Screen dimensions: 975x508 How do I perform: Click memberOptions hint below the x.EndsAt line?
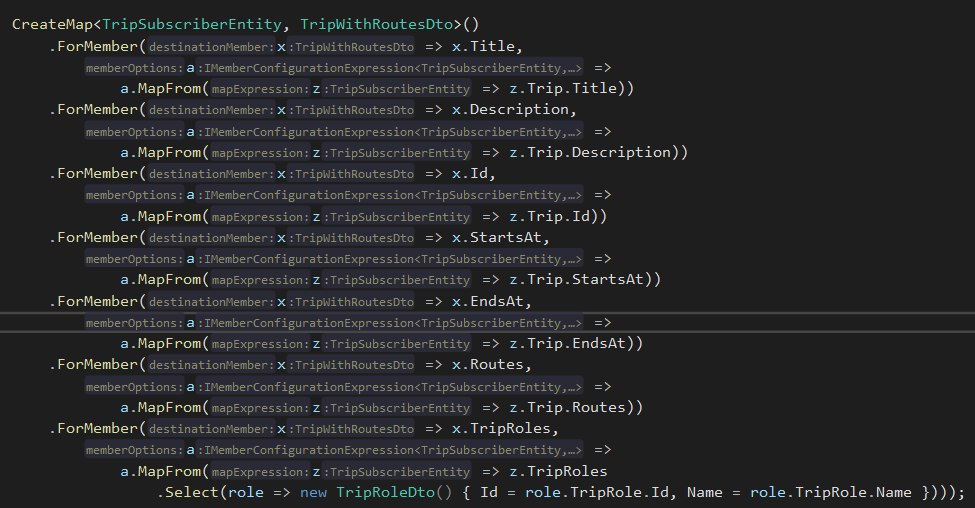pyautogui.click(x=134, y=323)
